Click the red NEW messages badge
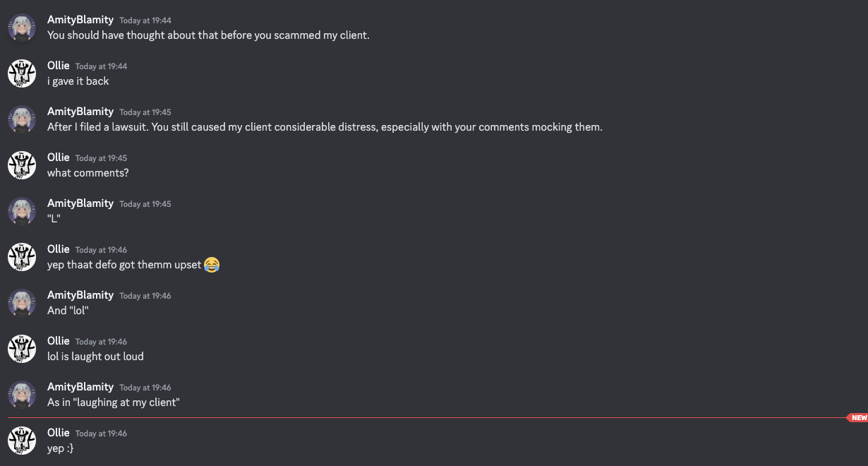The width and height of the screenshot is (868, 466). tap(857, 418)
